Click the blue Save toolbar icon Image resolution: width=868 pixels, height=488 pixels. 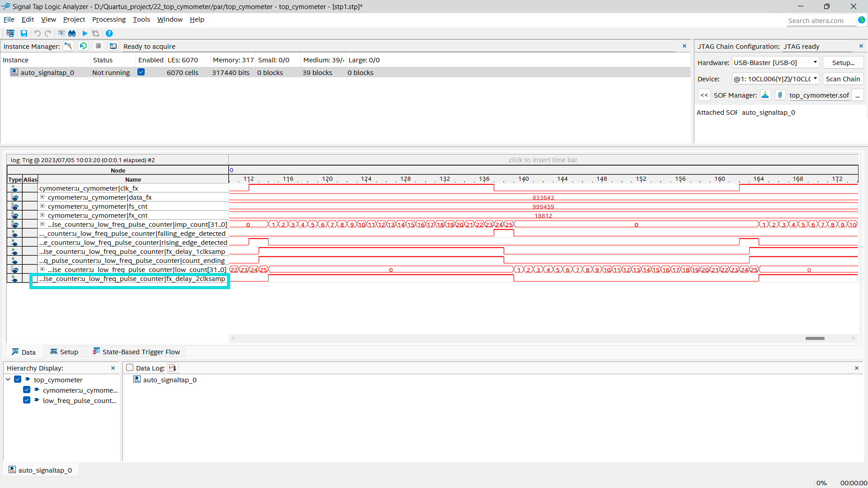click(x=24, y=33)
